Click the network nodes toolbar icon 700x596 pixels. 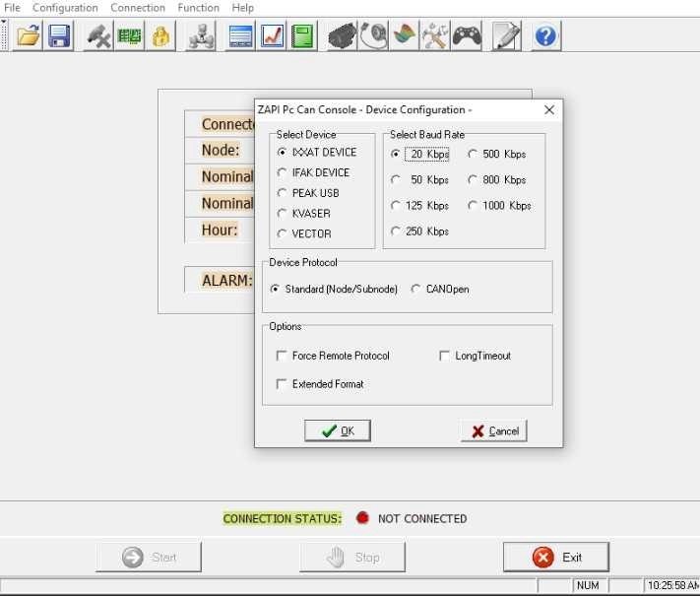coord(201,35)
